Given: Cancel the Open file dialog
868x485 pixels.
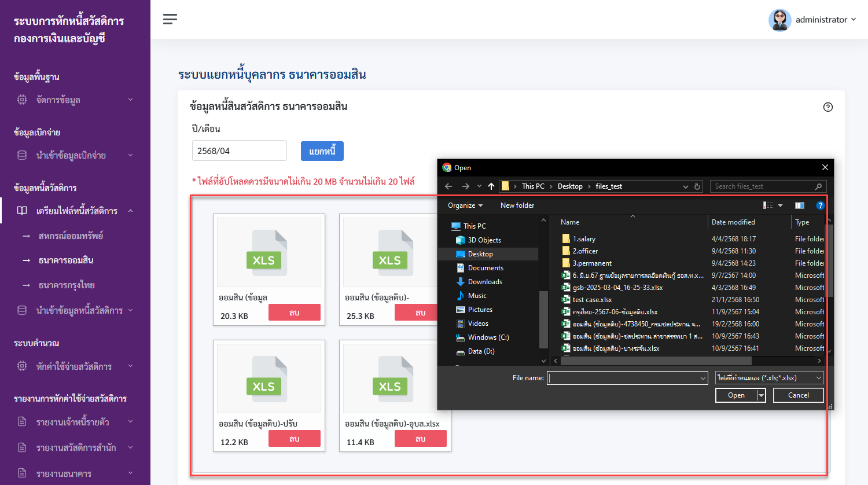Looking at the screenshot, I should click(x=799, y=395).
